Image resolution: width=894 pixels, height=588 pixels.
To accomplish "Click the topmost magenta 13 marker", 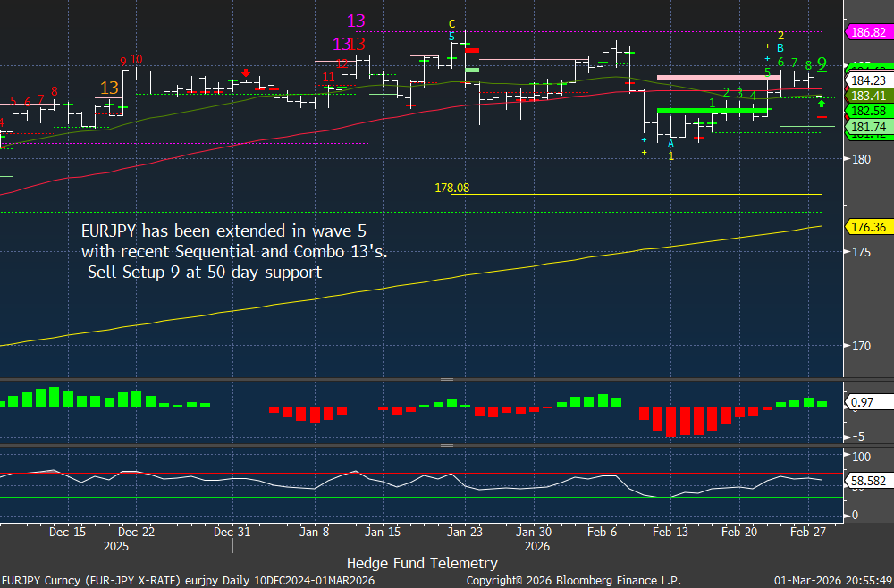I will 356,21.
